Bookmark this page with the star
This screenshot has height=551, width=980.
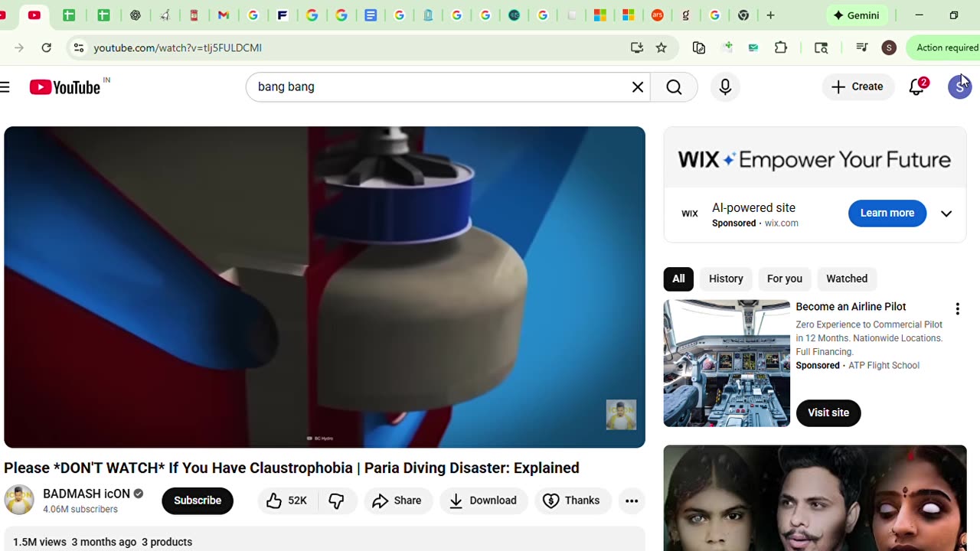tap(661, 47)
